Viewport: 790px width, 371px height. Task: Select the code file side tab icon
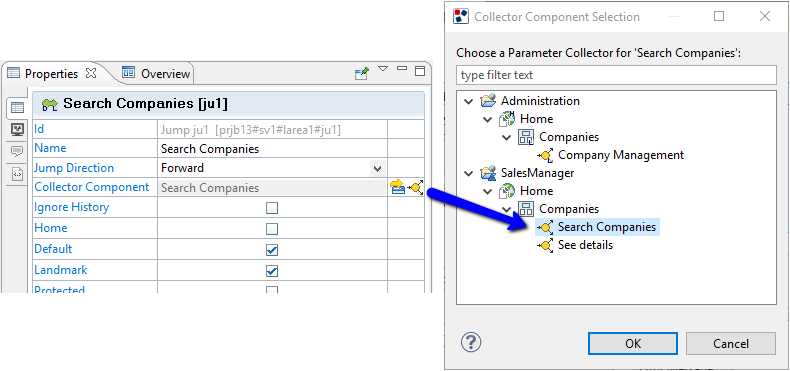click(x=17, y=174)
